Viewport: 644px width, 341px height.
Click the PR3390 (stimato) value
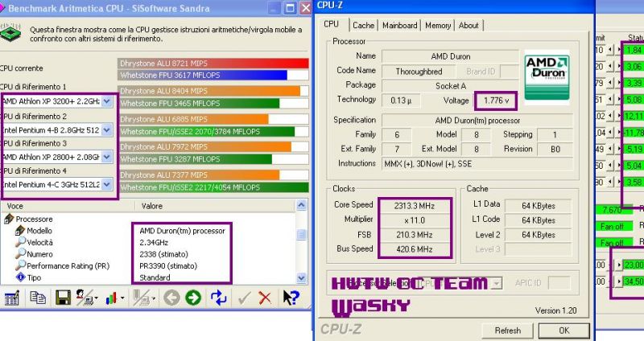coord(168,266)
